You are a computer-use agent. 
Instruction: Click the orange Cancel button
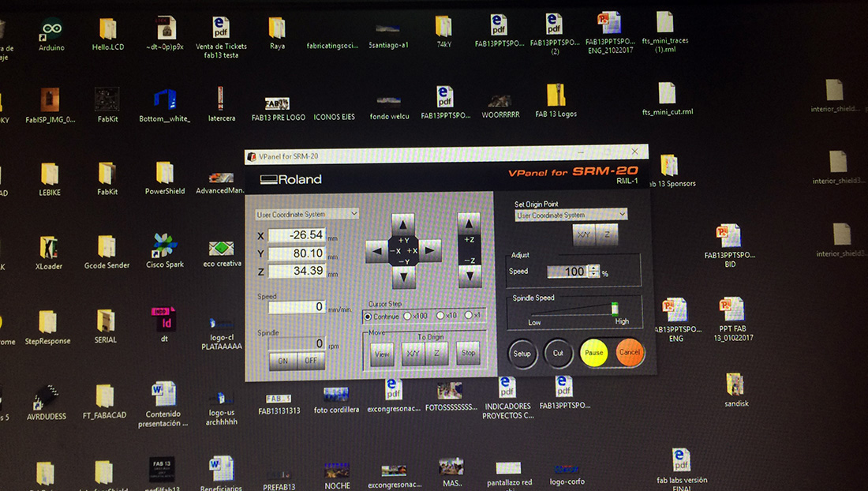click(630, 352)
